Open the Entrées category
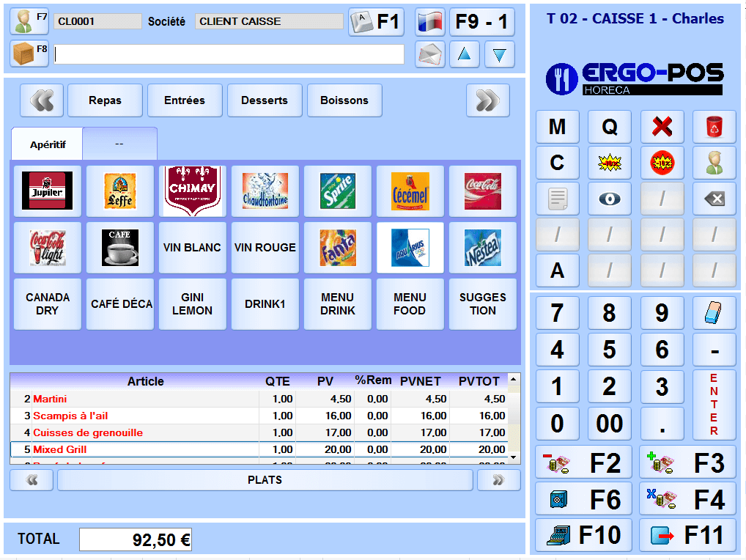This screenshot has height=560, width=746. 185,100
